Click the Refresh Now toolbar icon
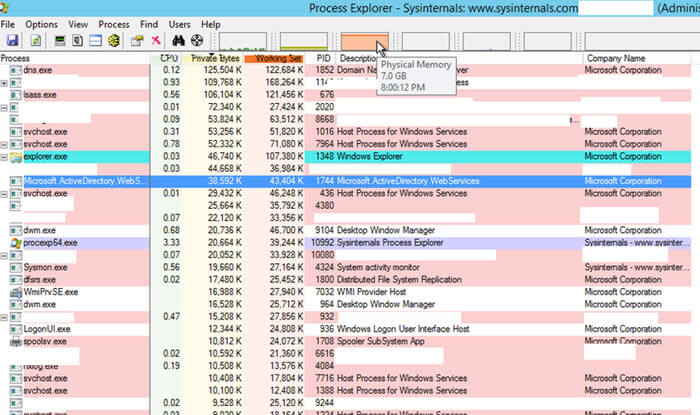The height and width of the screenshot is (415, 700). click(36, 41)
